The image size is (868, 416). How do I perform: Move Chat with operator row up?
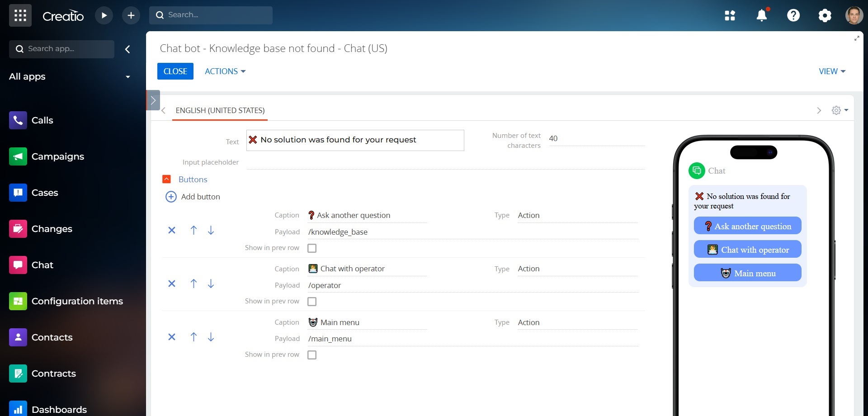(193, 284)
